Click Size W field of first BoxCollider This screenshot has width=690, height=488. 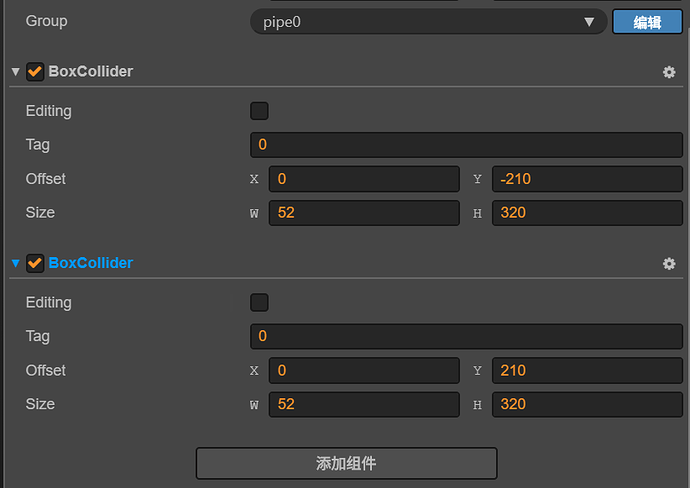tap(364, 213)
